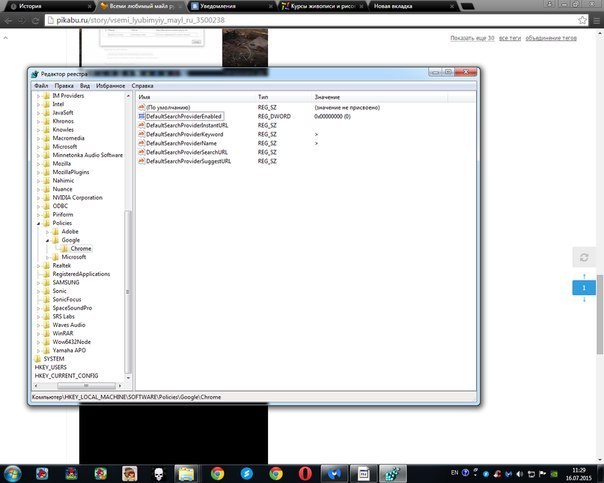
Task: Collapse the Policies tree node
Action: 38,223
